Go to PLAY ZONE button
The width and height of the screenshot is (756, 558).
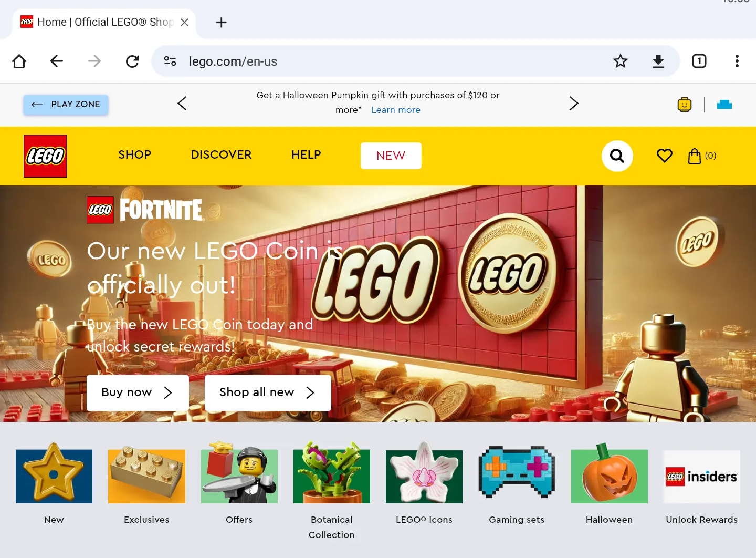tap(66, 105)
